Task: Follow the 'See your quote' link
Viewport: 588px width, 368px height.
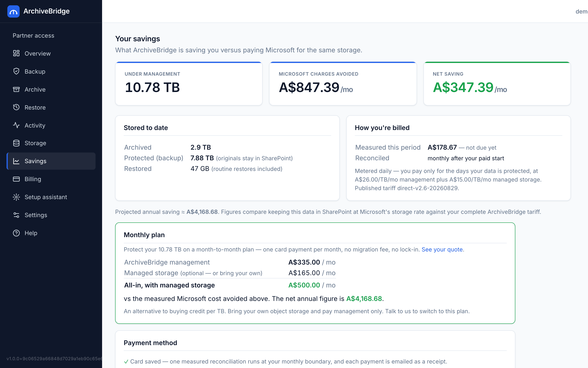Action: (442, 249)
